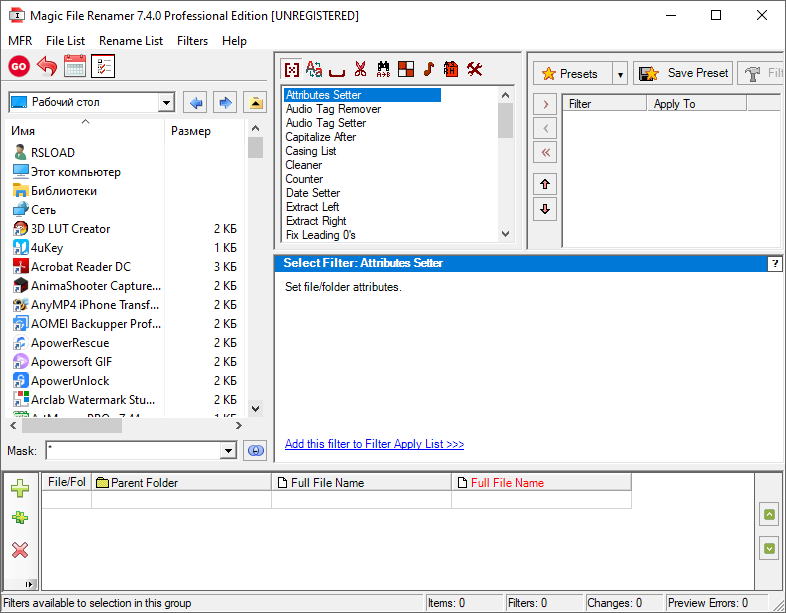Click the Parent Folder column header
Image resolution: width=786 pixels, height=613 pixels.
pyautogui.click(x=181, y=483)
